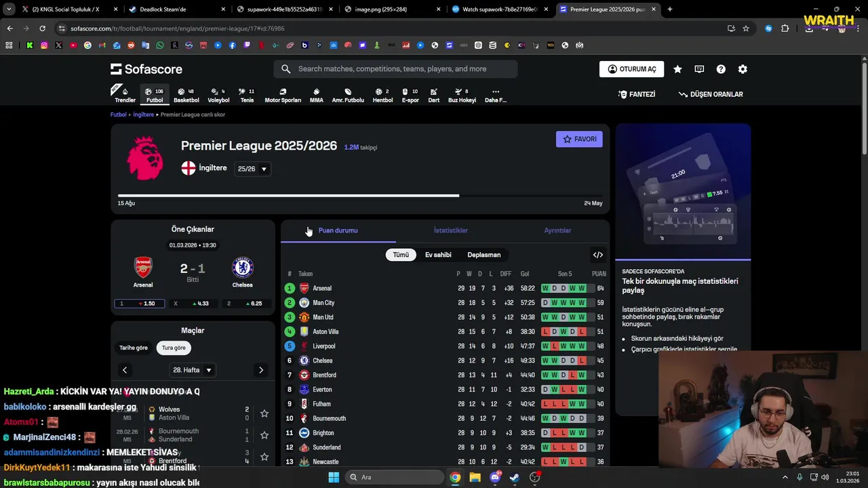
Task: Select the Tenis sport icon
Action: coord(247,95)
